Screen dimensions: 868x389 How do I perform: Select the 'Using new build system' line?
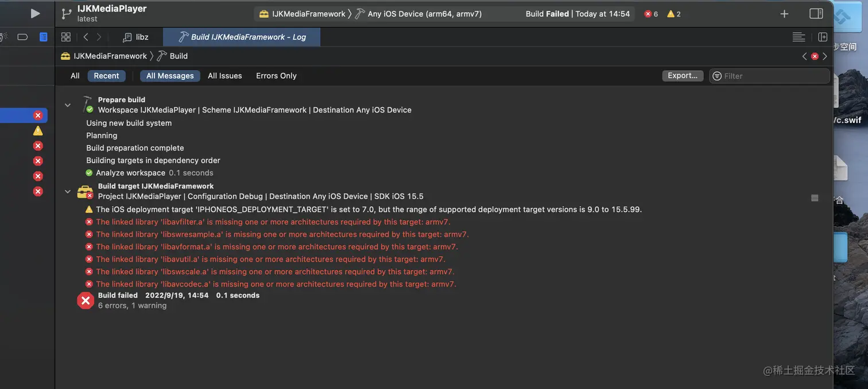pyautogui.click(x=129, y=123)
